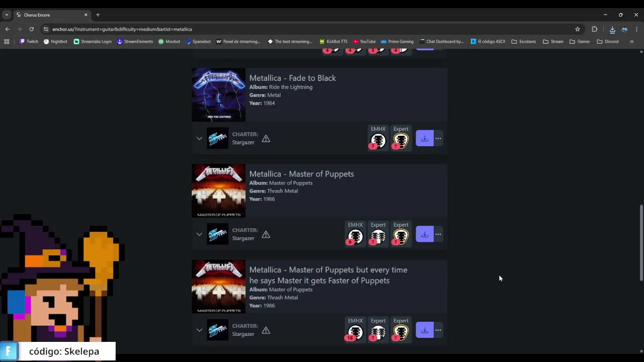Open more options for Fade to Black
The width and height of the screenshot is (644, 362).
[x=438, y=138]
